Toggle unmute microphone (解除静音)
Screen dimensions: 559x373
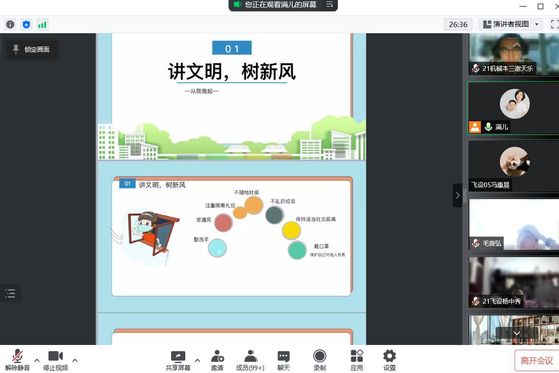point(17,360)
